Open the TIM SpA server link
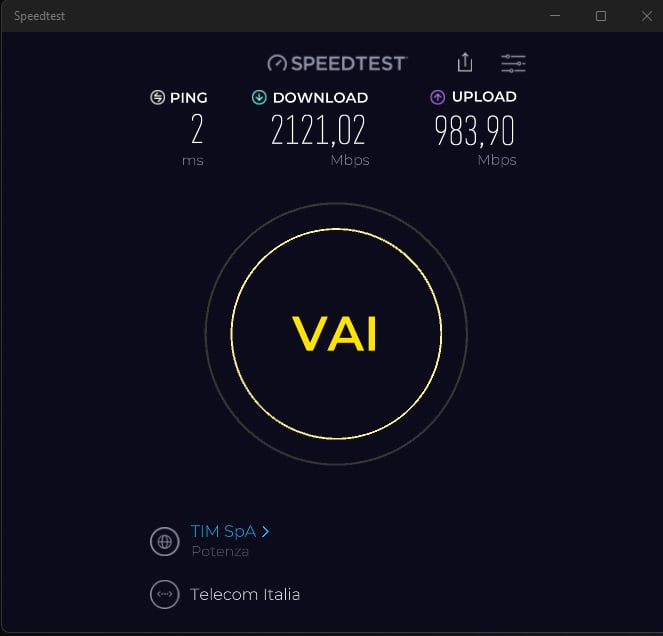663x636 pixels. click(223, 532)
